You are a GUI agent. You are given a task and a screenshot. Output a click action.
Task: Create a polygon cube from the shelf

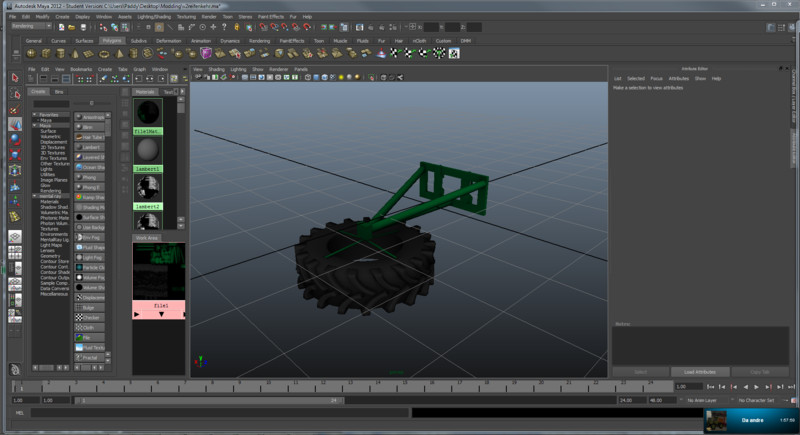tap(46, 53)
